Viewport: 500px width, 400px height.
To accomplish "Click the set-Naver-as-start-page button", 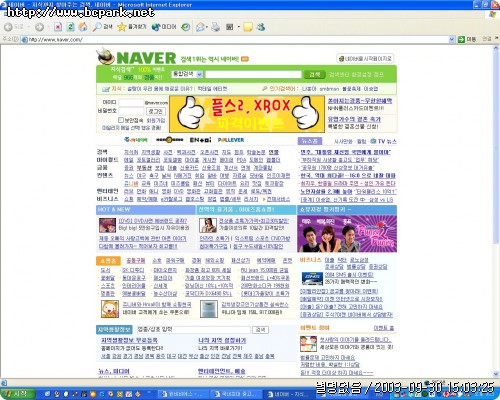I will pos(365,58).
